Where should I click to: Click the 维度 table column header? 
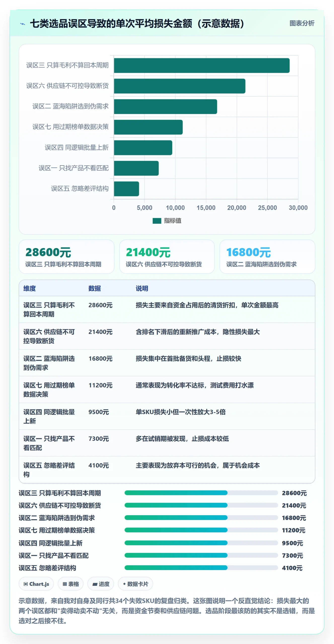pyautogui.click(x=29, y=288)
